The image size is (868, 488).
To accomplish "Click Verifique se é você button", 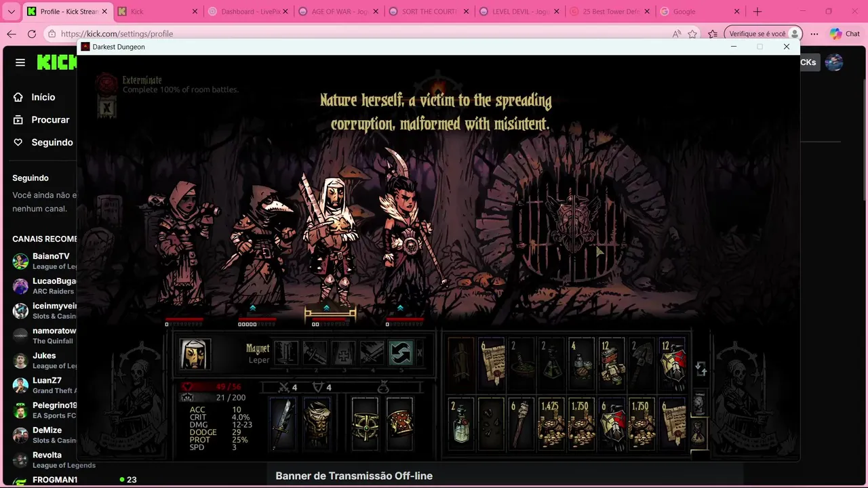I will [x=763, y=34].
